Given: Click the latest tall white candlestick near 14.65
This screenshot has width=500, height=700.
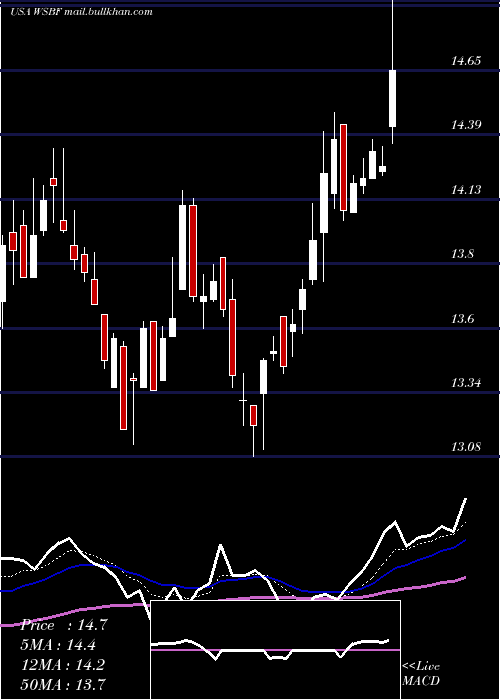Looking at the screenshot, I should point(393,98).
